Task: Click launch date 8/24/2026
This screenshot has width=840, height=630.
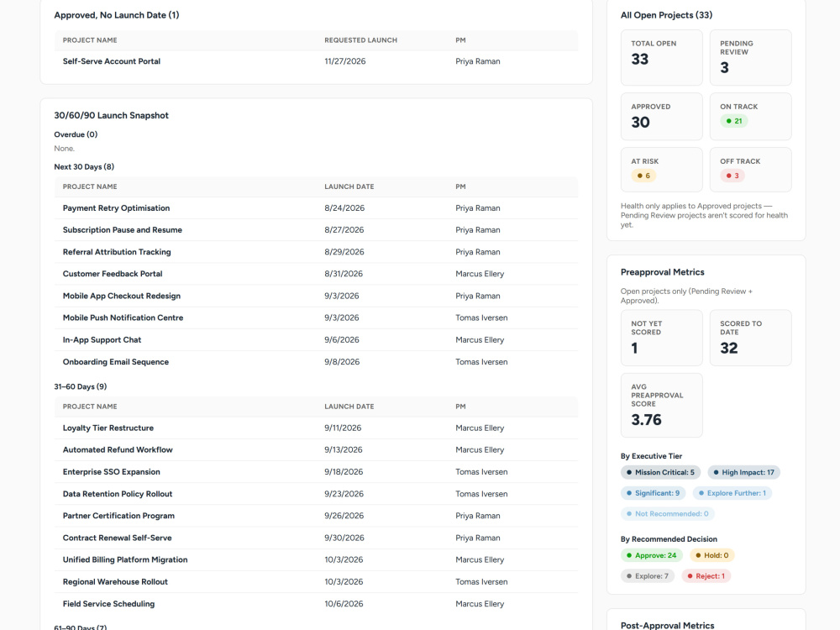Action: [x=344, y=207]
